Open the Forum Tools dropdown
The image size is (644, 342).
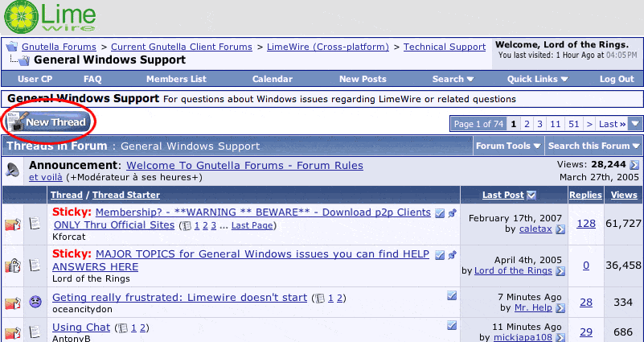click(x=508, y=146)
